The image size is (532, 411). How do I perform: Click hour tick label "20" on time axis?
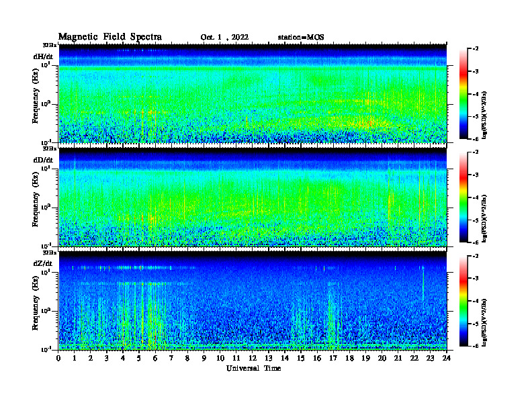(382, 359)
